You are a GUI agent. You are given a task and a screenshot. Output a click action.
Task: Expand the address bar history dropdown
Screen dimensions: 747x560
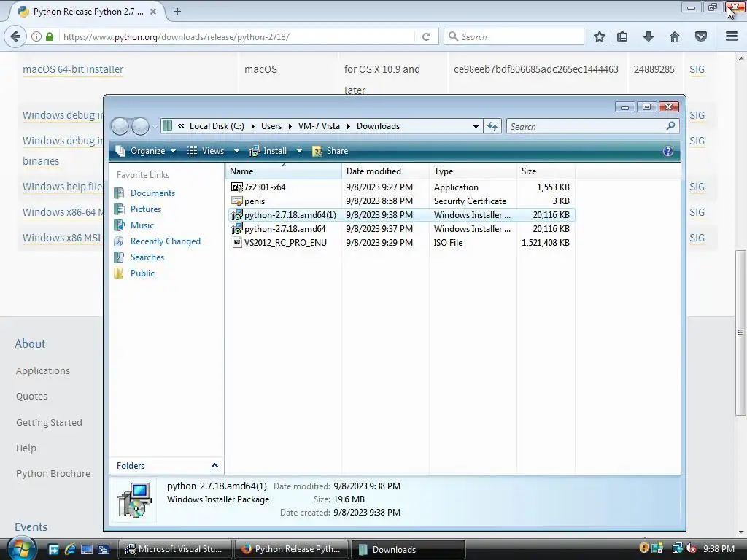tap(476, 126)
